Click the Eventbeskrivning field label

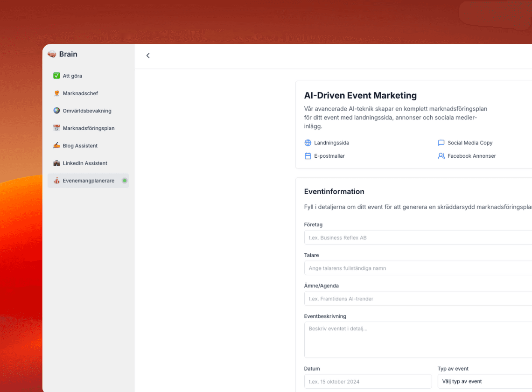[x=325, y=316]
